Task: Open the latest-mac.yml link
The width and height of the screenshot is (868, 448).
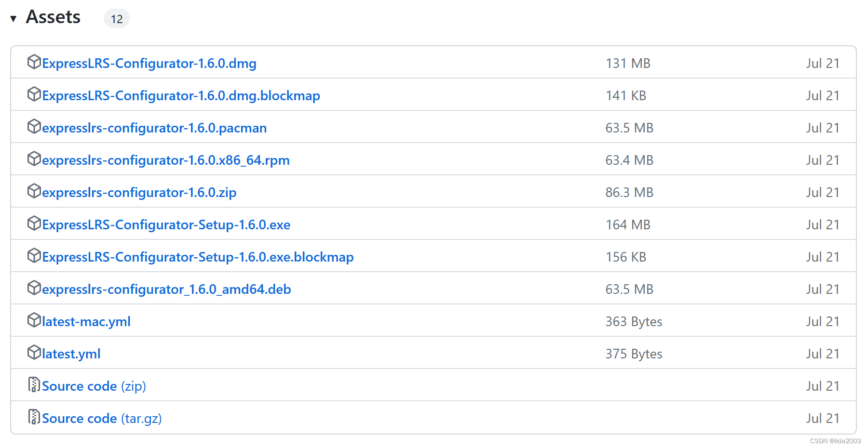Action: pos(86,321)
